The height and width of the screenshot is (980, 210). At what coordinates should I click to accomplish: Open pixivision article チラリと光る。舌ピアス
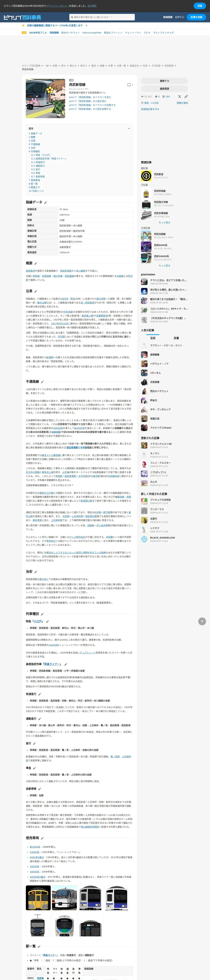(168, 280)
